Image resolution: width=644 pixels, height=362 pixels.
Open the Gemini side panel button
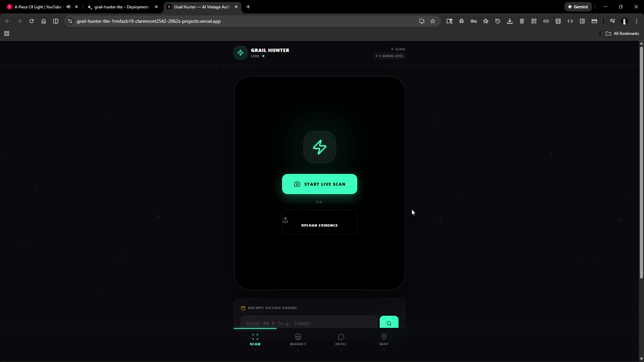578,7
